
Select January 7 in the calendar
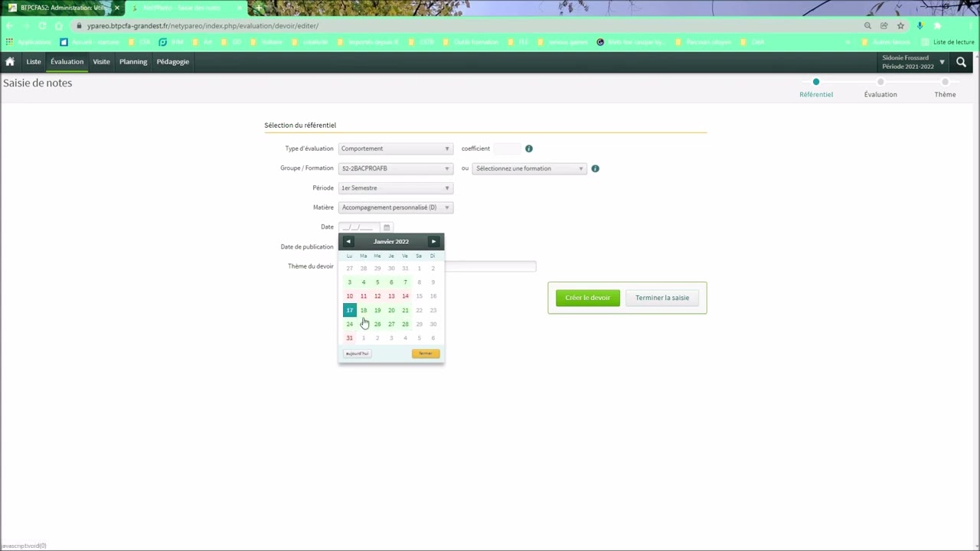405,282
